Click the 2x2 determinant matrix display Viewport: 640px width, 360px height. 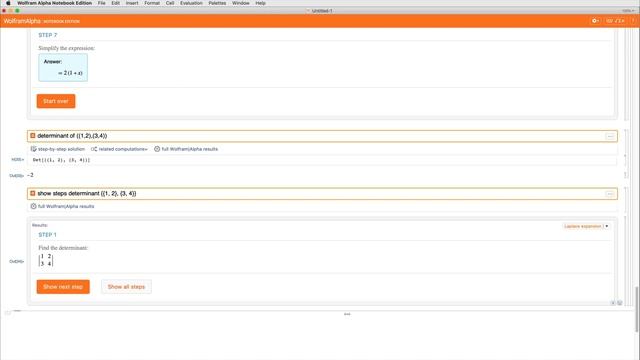[x=46, y=260]
